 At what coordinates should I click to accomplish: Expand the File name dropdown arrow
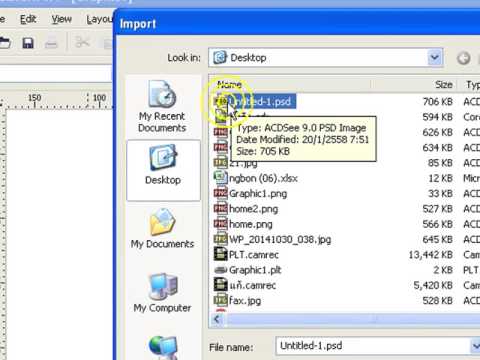pos(476,346)
